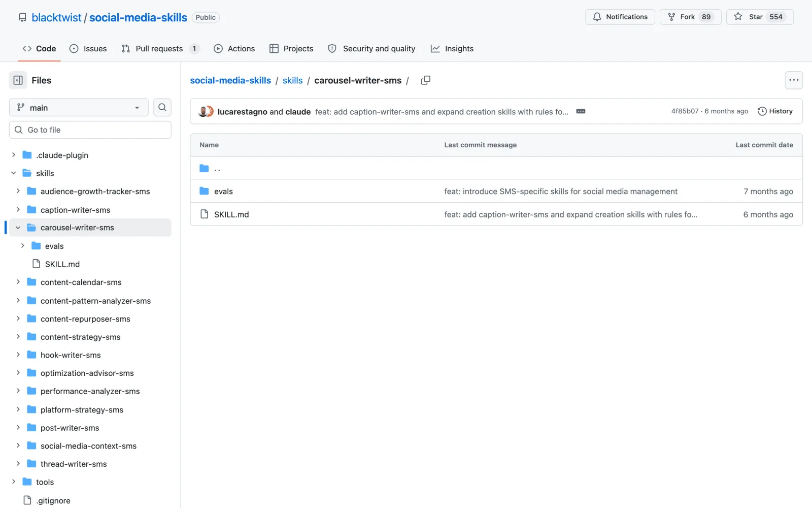Click the fork count 89
Viewport: 812px width, 508px height.
[x=706, y=17]
